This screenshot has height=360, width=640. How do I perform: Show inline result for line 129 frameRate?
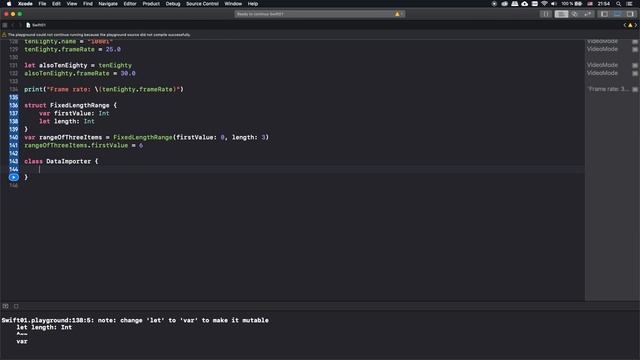pyautogui.click(x=635, y=49)
